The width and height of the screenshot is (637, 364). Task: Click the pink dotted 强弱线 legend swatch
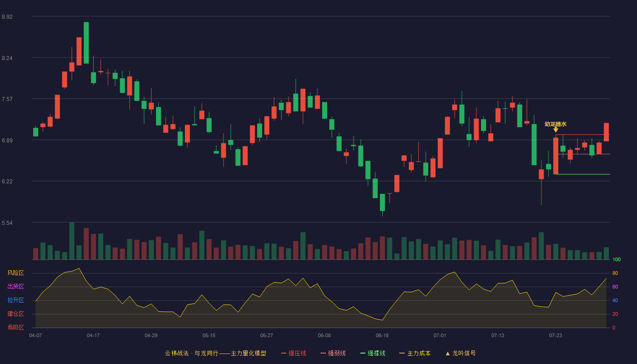point(324,353)
